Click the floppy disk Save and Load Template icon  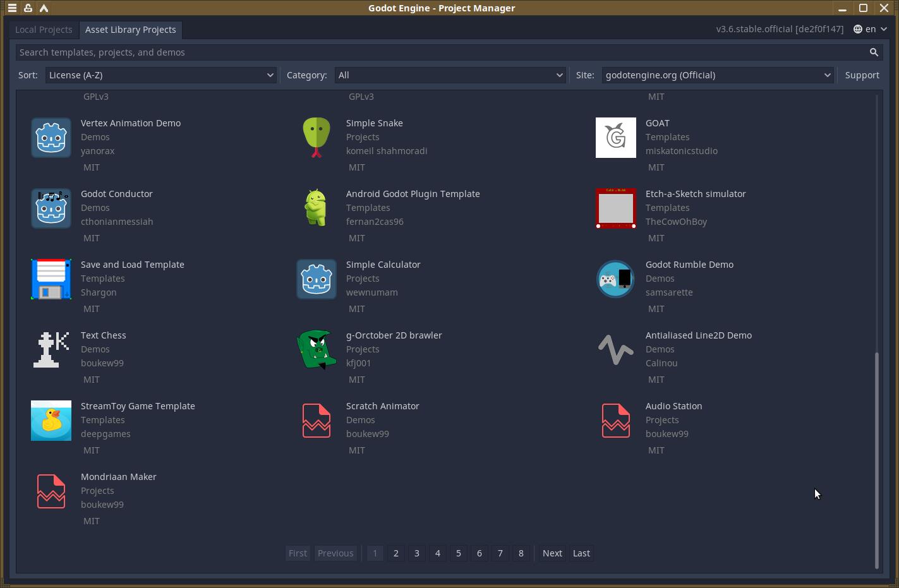tap(51, 279)
